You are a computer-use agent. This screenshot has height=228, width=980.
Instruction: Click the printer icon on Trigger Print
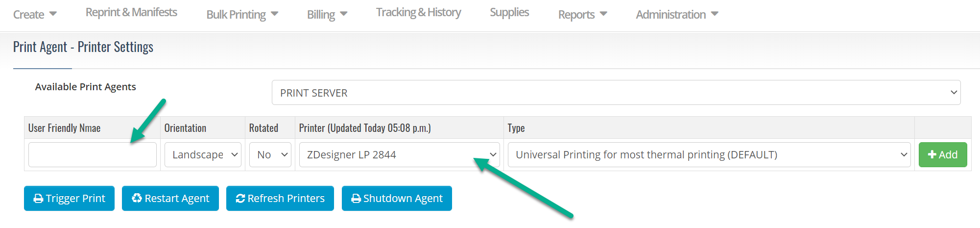(x=38, y=199)
